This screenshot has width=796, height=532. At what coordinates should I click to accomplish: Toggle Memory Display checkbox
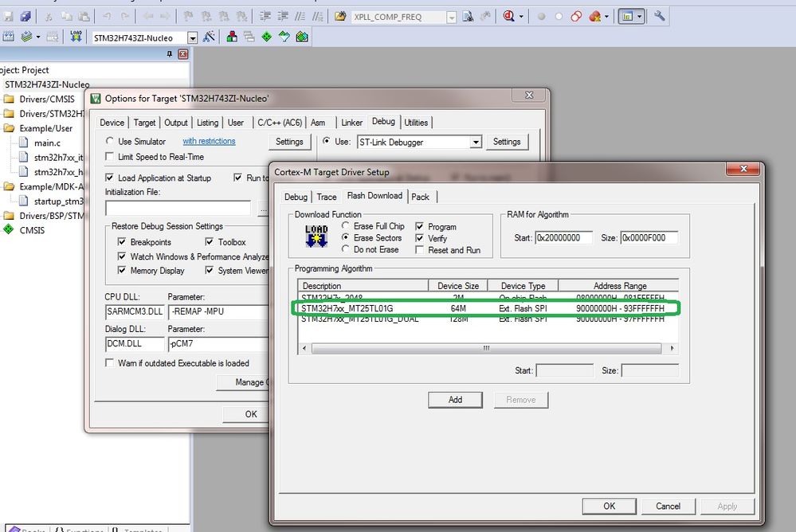[122, 270]
